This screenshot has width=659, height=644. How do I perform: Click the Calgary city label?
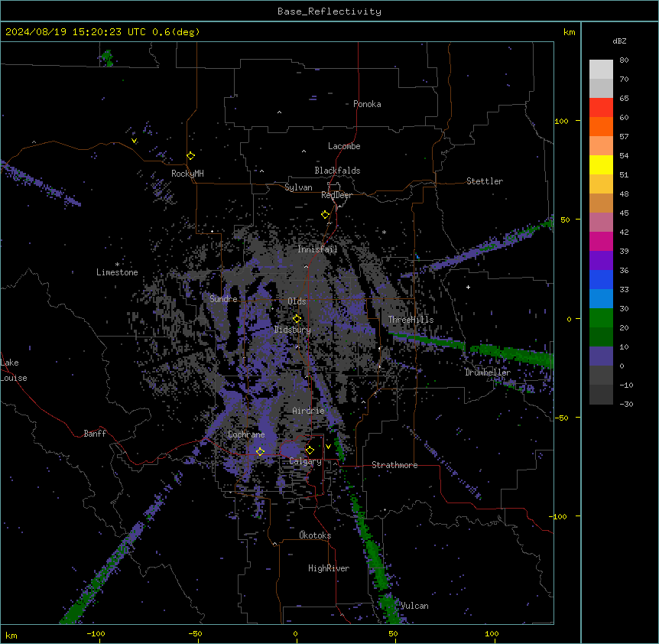(x=306, y=461)
